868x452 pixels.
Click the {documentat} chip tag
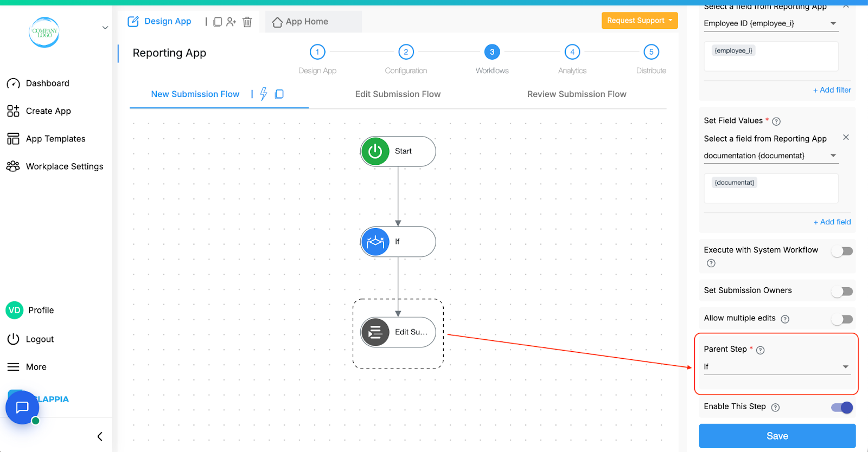coord(735,183)
